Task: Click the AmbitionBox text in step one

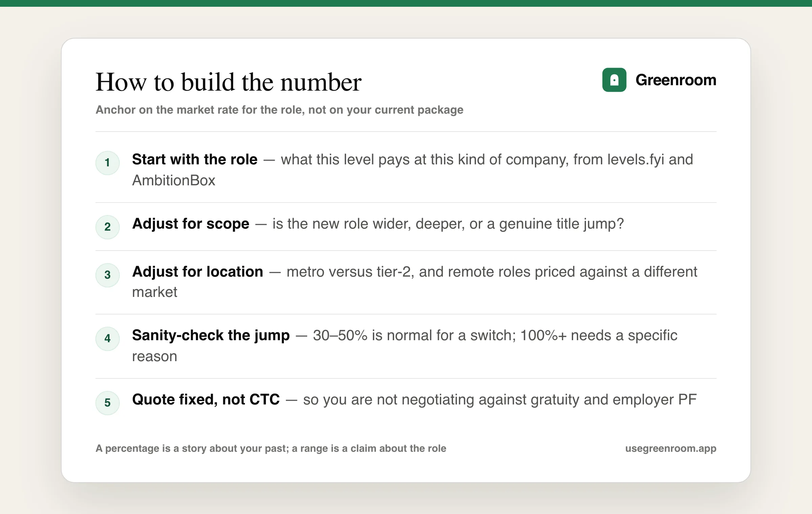Action: (x=174, y=180)
